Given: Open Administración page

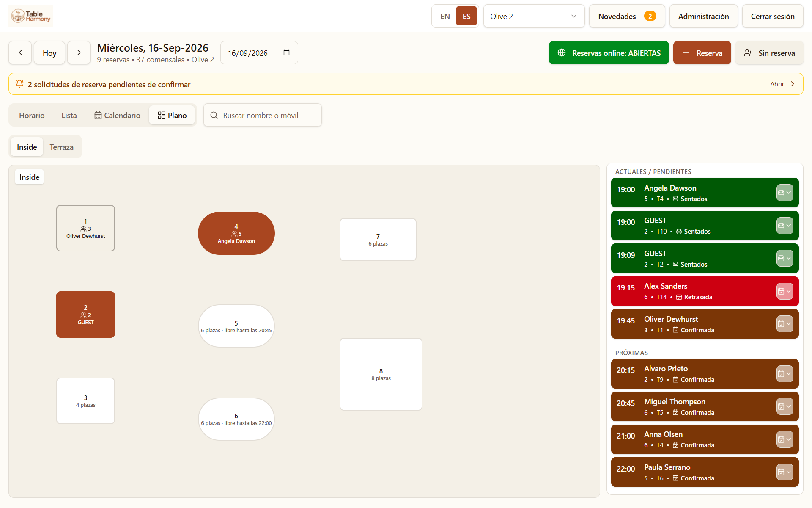Looking at the screenshot, I should click(x=704, y=16).
